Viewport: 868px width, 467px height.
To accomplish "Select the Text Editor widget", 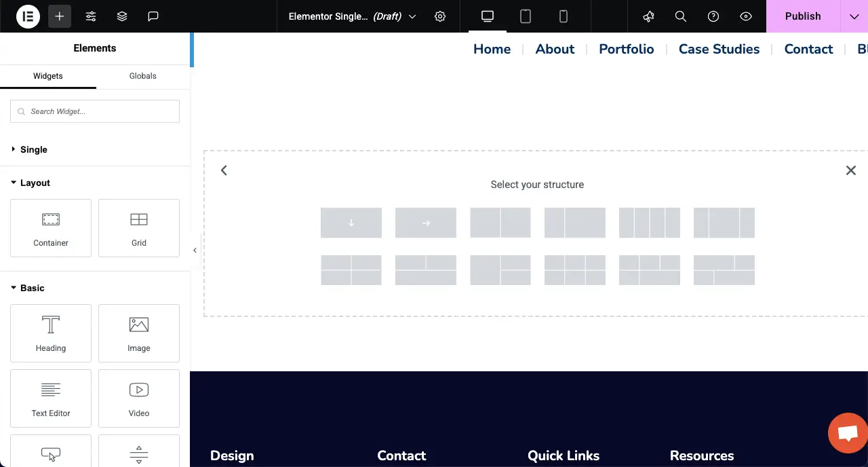I will 51,398.
